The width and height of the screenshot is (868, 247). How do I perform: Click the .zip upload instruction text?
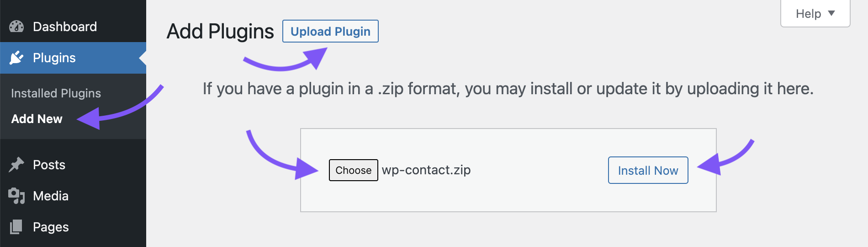508,89
